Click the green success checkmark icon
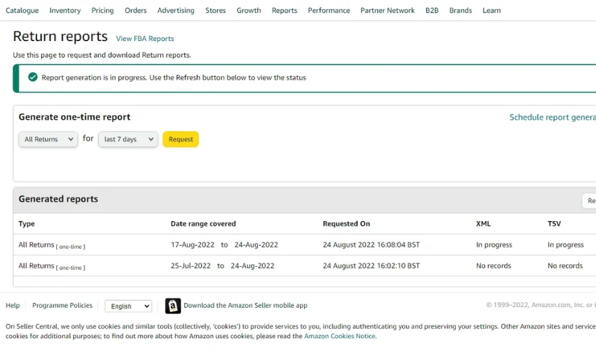Viewport: 596px width, 364px height. (32, 77)
